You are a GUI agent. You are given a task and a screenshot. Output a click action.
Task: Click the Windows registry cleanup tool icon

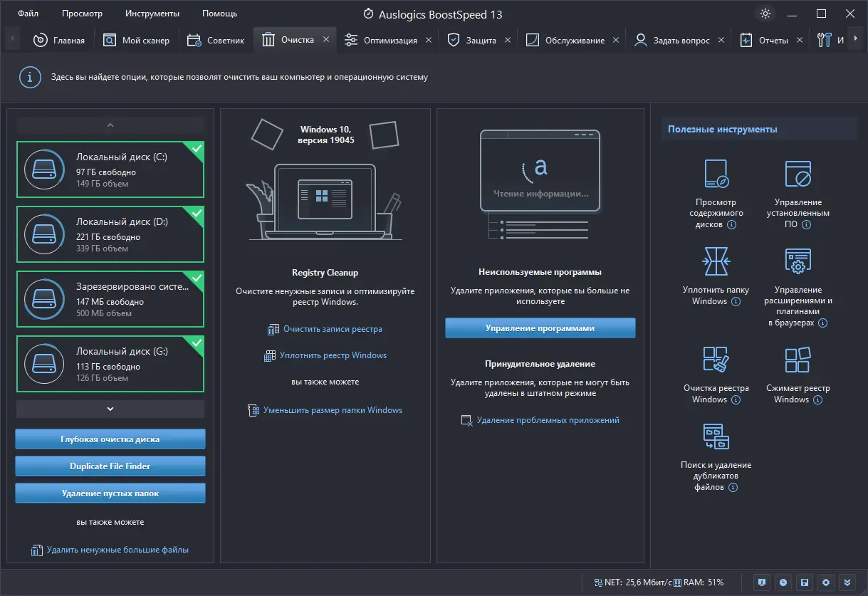[x=716, y=360]
